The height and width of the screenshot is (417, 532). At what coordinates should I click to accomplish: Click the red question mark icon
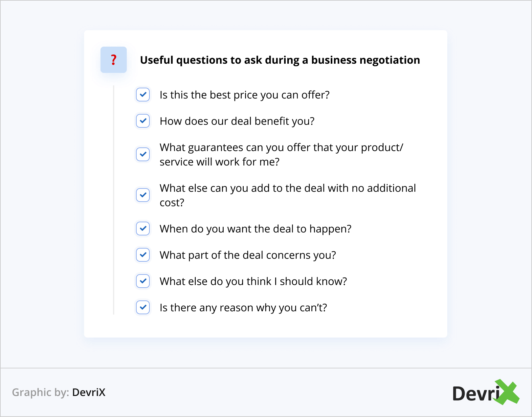114,60
